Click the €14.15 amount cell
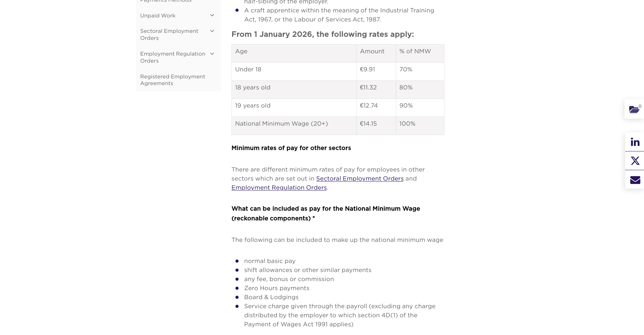Screen dimensions: 644x335 click(376, 126)
